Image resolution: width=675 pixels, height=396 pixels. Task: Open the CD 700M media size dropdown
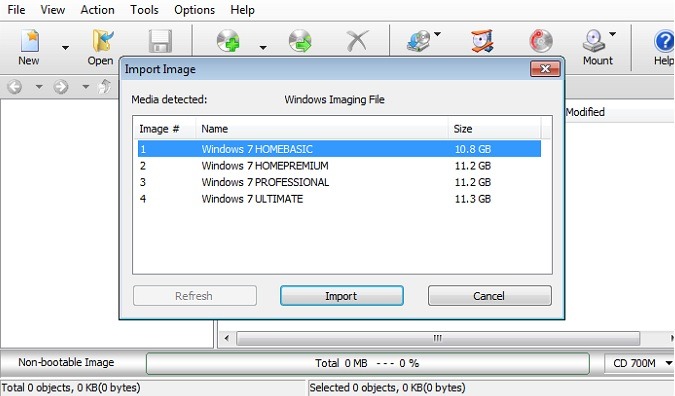639,363
